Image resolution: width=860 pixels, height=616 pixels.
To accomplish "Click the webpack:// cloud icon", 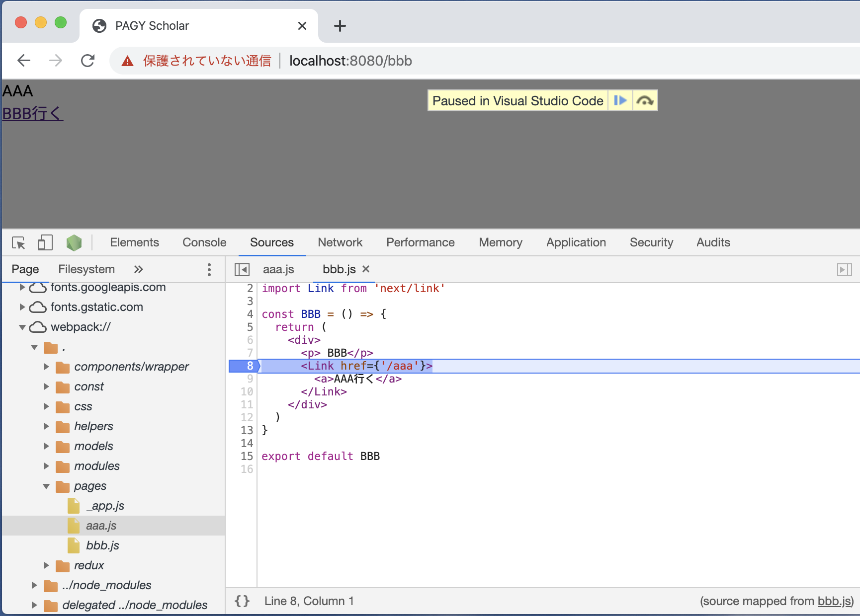I will [x=38, y=327].
